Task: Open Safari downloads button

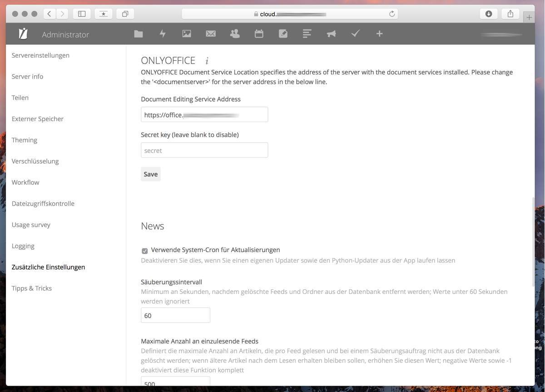Action: pyautogui.click(x=489, y=14)
